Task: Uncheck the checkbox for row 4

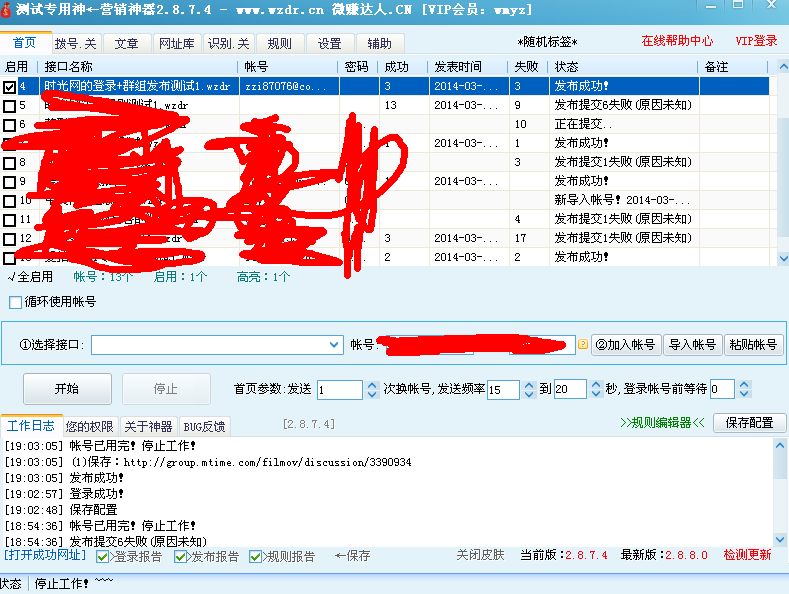Action: coord(9,87)
